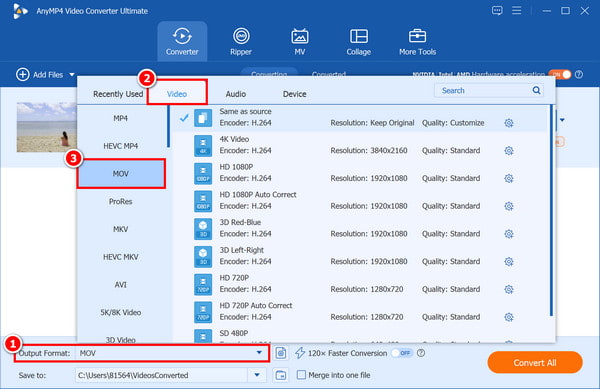Toggle 120x Faster Conversion switch
The width and height of the screenshot is (600, 389).
click(x=402, y=353)
